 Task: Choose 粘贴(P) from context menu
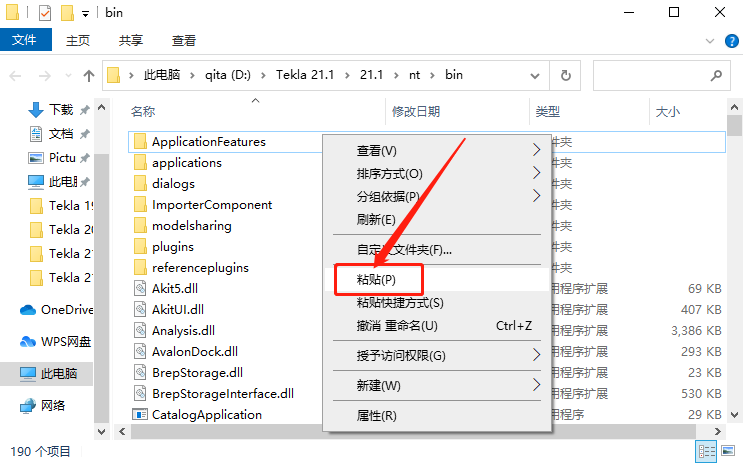pyautogui.click(x=437, y=279)
